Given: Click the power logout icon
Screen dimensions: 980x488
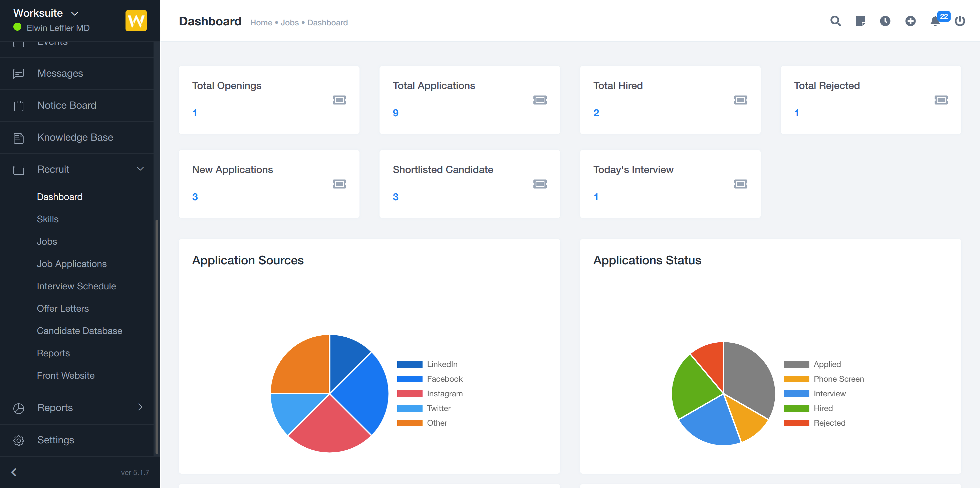Looking at the screenshot, I should [x=960, y=21].
